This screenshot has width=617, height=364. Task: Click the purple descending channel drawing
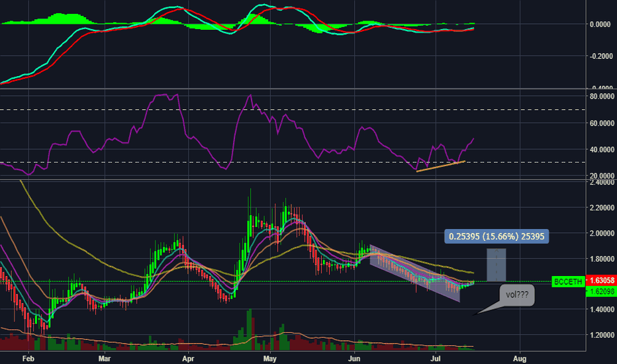(414, 273)
